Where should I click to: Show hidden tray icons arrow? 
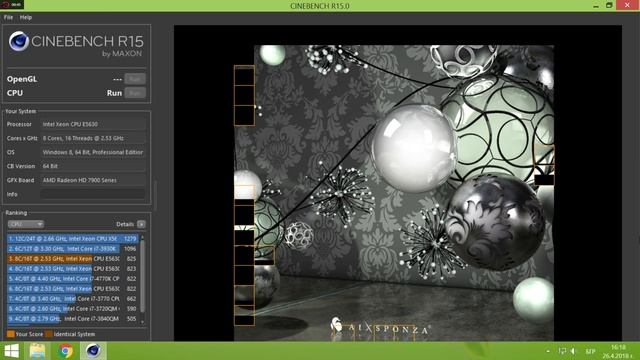tap(548, 351)
